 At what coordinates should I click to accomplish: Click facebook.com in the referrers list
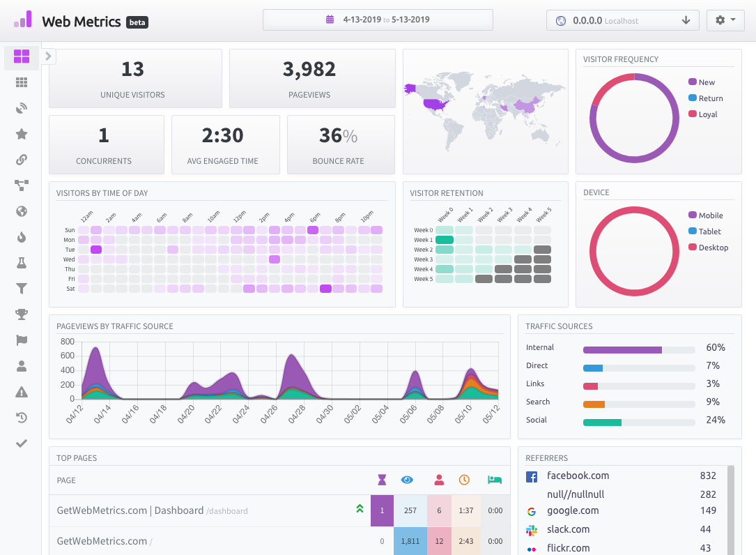coord(578,476)
